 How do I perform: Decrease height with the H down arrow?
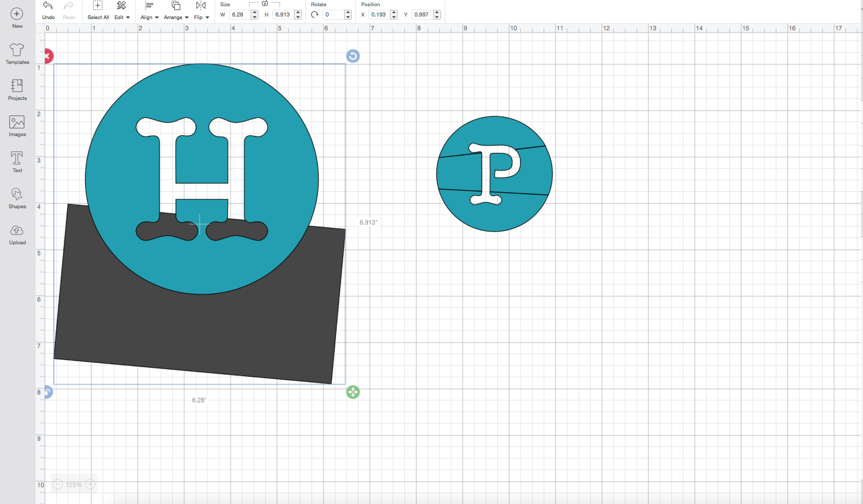coord(298,17)
